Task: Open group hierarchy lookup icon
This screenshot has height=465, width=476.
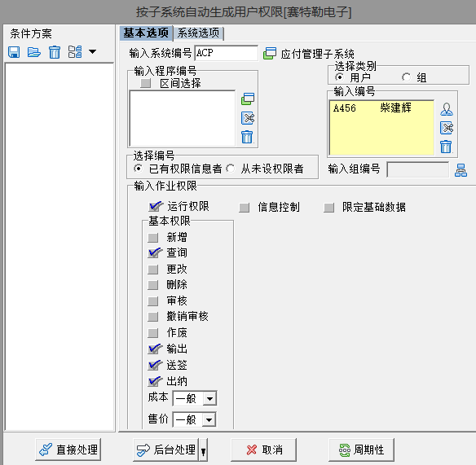Action: point(461,170)
